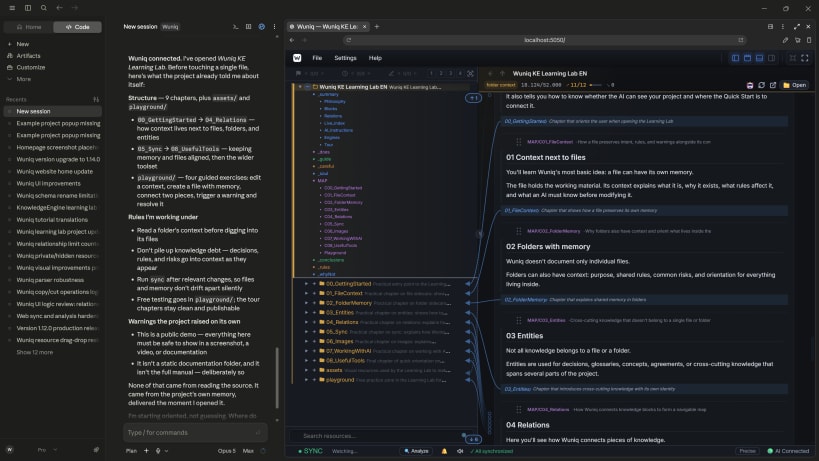Open the terminal icon in session header
Screen dimensions: 819x461
click(x=236, y=27)
